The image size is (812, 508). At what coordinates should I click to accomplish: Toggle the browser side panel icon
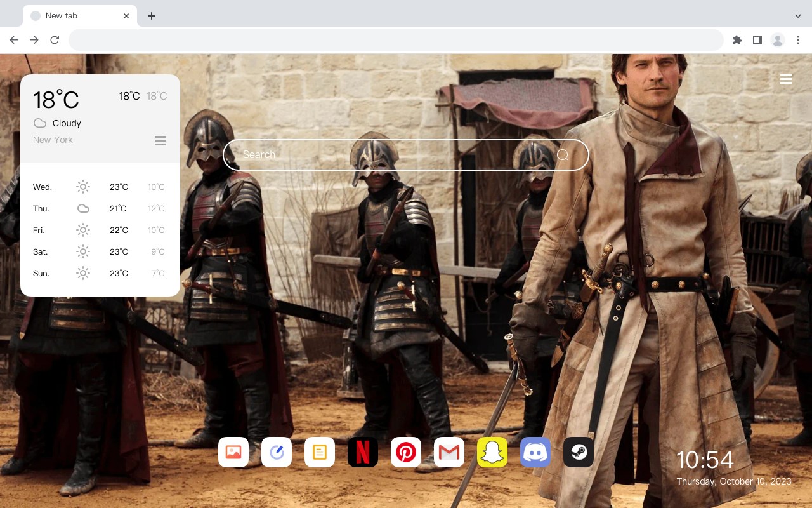tap(757, 40)
